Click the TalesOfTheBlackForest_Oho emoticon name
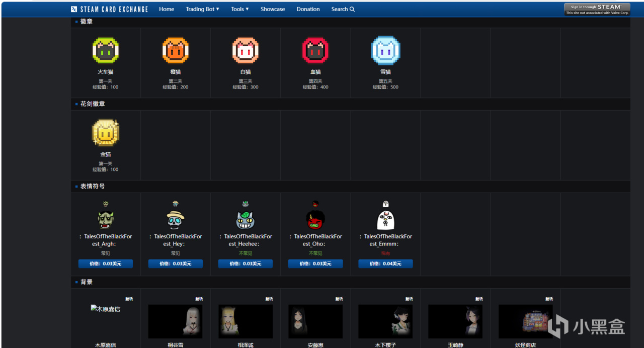 (315, 240)
